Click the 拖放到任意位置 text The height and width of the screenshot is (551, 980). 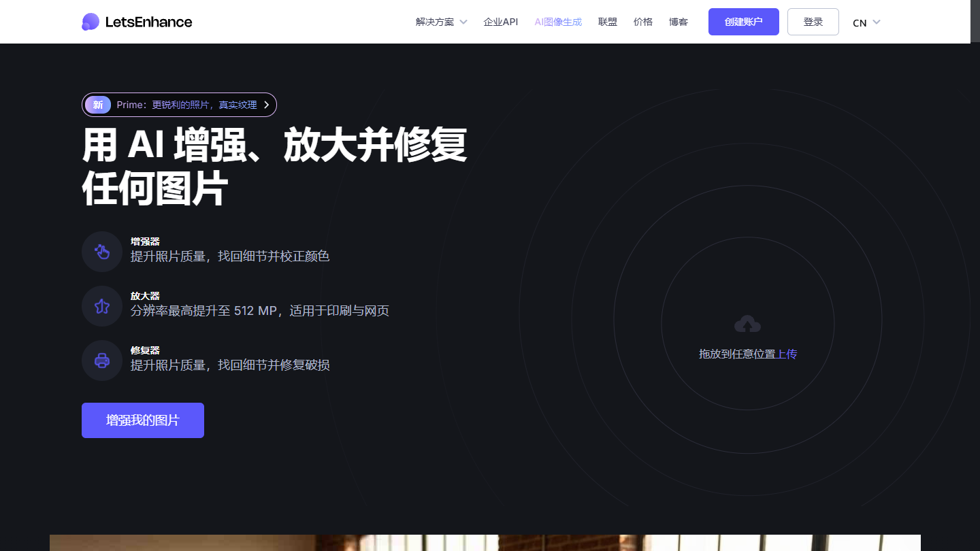pyautogui.click(x=738, y=354)
